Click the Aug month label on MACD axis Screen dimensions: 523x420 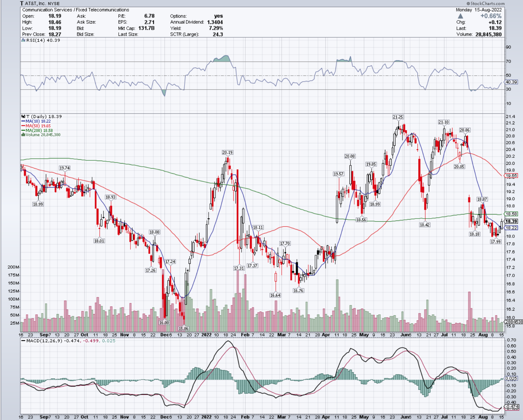482,417
